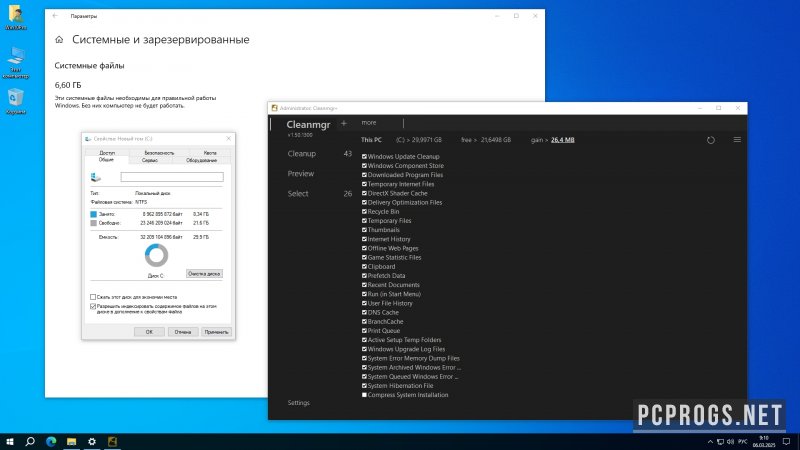Uncheck allow file indexing option
Screen dimensions: 800x450
click(x=93, y=307)
